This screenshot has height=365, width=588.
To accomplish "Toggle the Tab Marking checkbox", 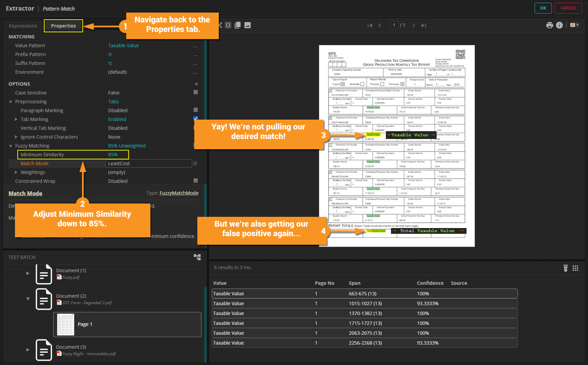I will pos(196,119).
